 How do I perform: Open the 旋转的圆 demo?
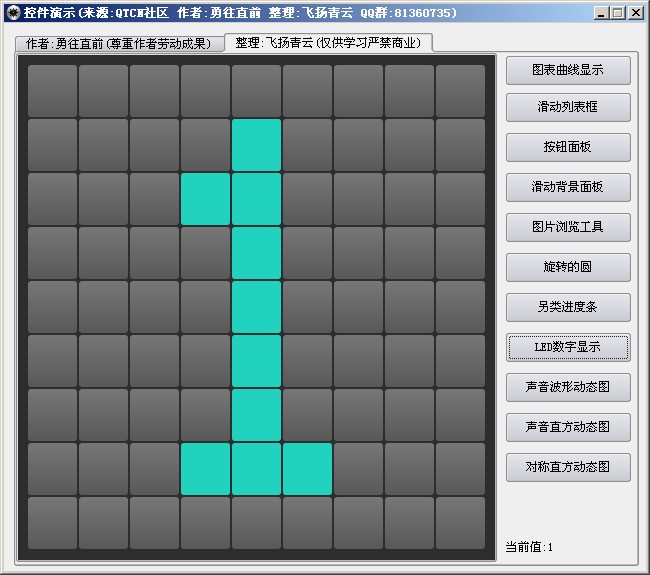568,267
